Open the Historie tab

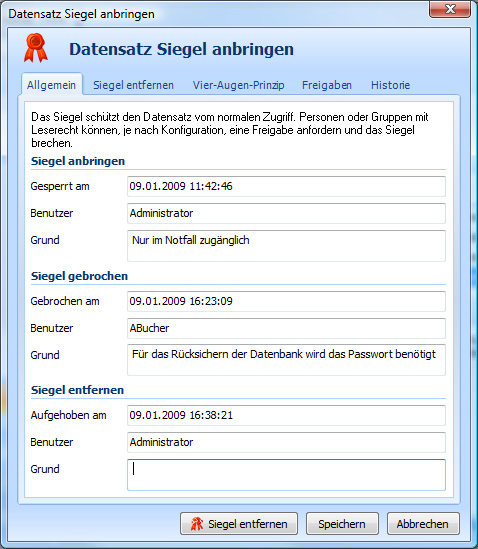(x=390, y=85)
